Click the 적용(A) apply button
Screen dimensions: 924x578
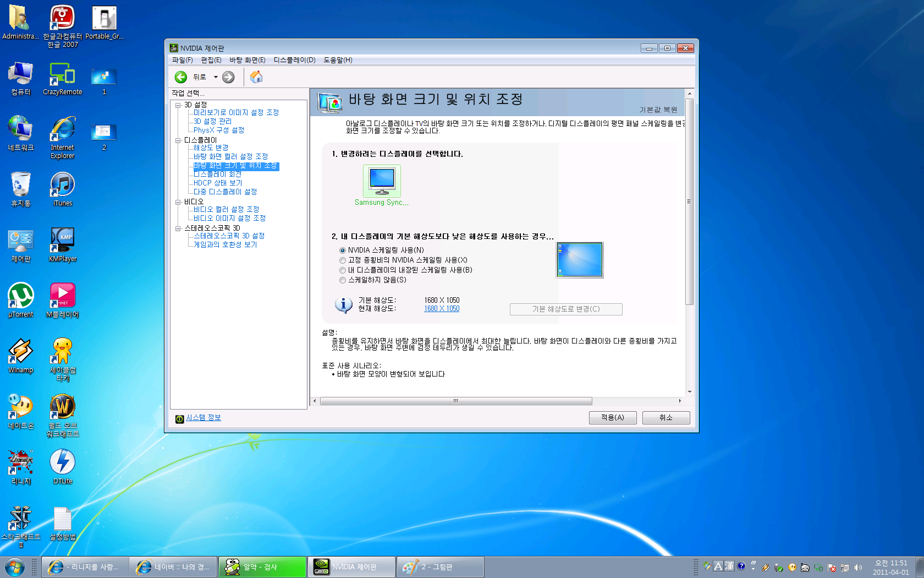click(x=613, y=418)
